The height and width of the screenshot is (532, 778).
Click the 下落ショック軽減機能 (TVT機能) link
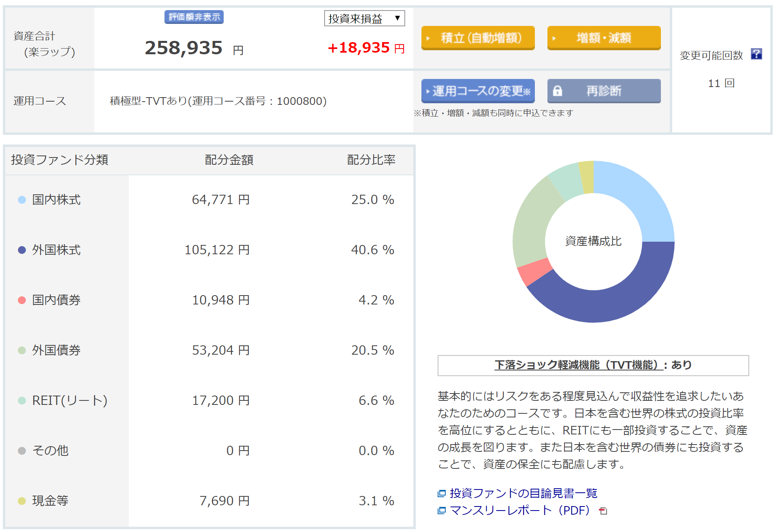coord(578,365)
